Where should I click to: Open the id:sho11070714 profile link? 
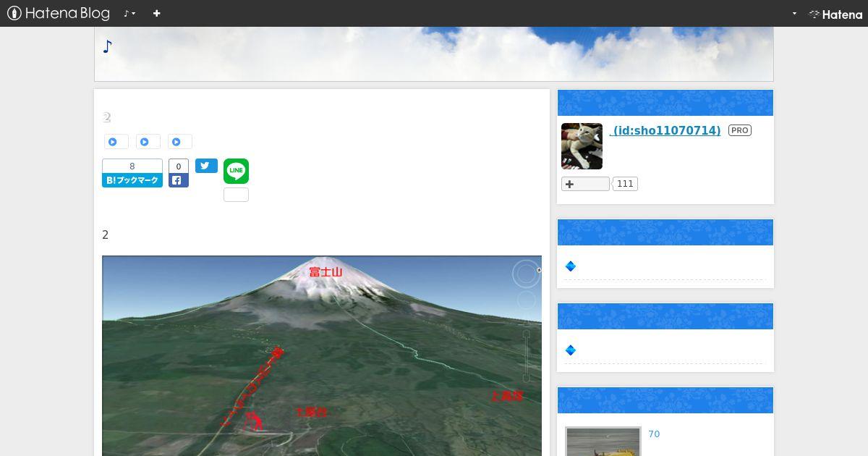click(x=665, y=130)
